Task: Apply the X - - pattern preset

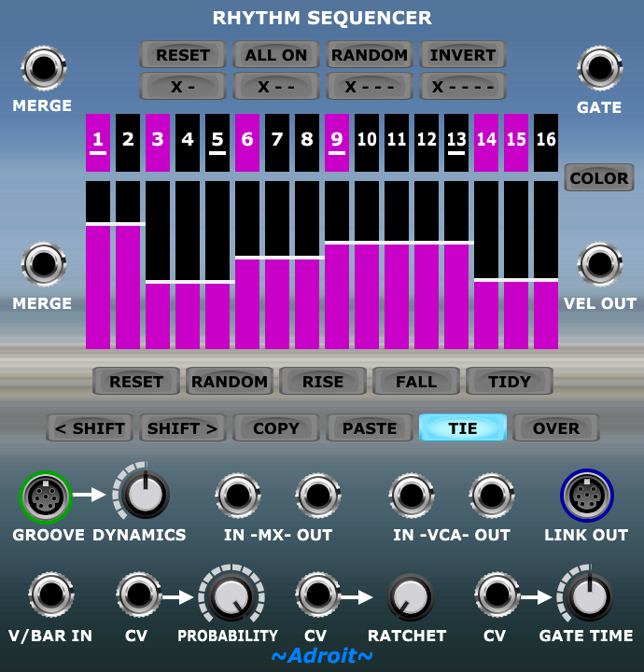Action: click(276, 86)
